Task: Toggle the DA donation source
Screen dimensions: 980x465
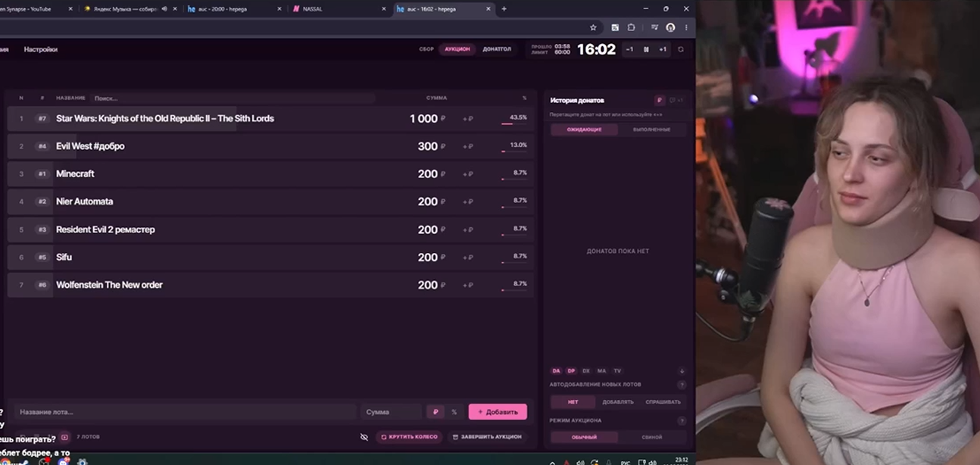Action: [x=556, y=371]
